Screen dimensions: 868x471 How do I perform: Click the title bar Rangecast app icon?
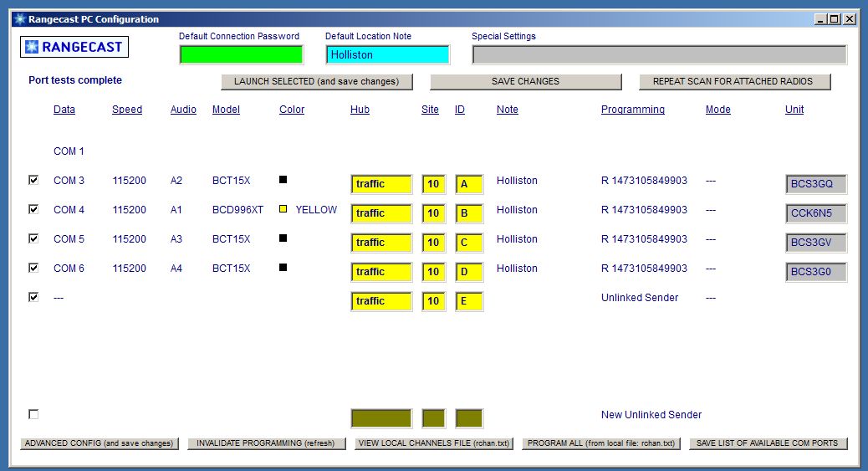(20, 19)
